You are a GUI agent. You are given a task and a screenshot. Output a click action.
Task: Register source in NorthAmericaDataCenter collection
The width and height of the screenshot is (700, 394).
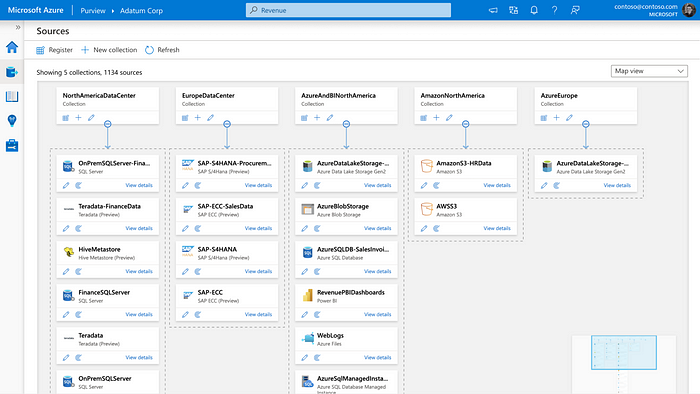pos(66,118)
